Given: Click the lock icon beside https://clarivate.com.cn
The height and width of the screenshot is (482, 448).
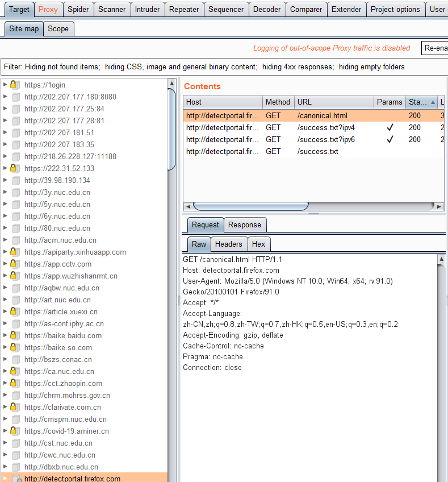Looking at the screenshot, I should (14, 407).
